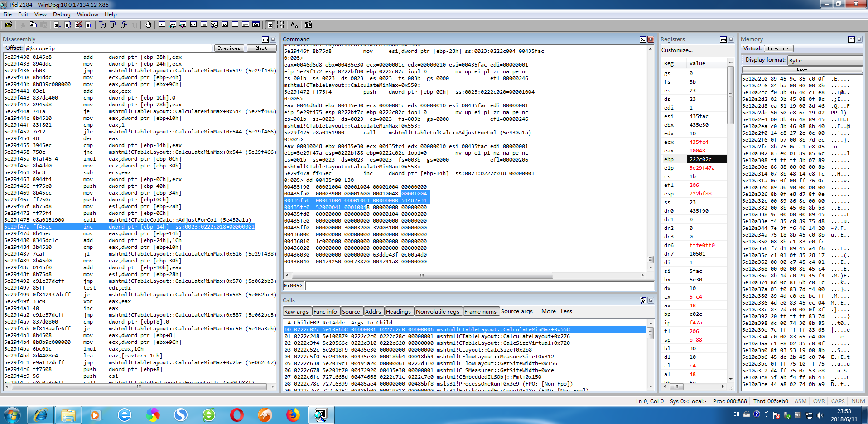Open the Scratch Pad window via toolbar icon
The width and height of the screenshot is (868, 424).
235,24
